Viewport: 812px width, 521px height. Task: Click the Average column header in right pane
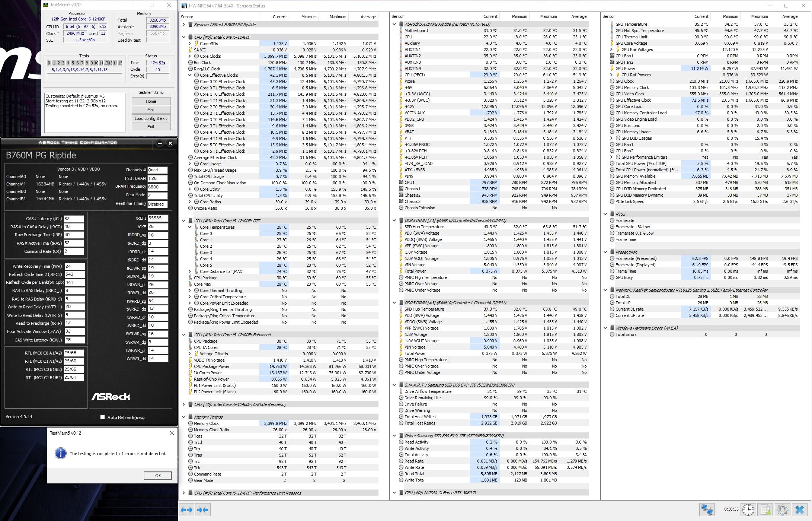(x=790, y=16)
